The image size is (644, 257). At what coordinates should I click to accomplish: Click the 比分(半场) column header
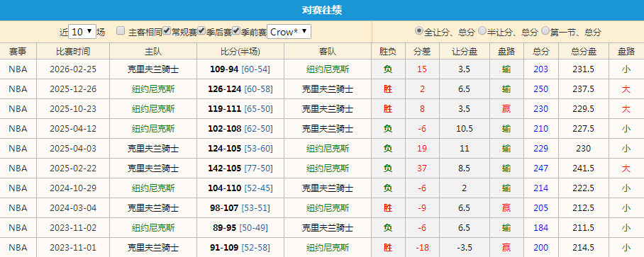click(x=240, y=51)
